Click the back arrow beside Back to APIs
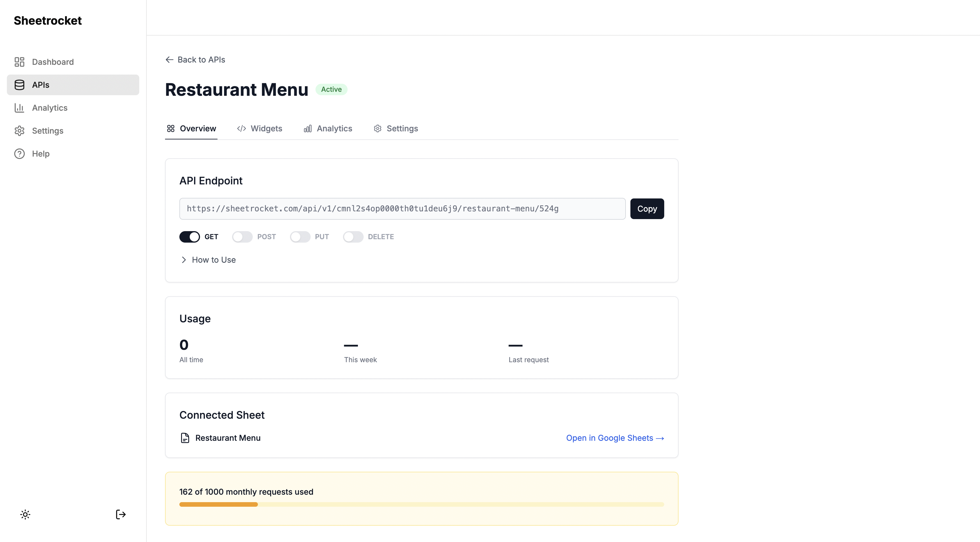This screenshot has height=542, width=980. pyautogui.click(x=170, y=60)
